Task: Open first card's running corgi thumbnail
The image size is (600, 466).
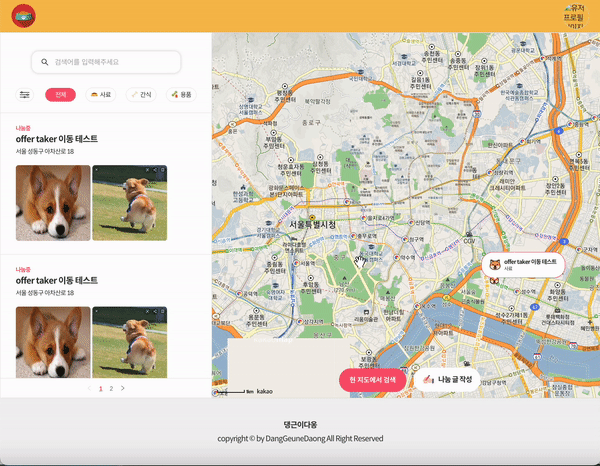Action: point(130,203)
